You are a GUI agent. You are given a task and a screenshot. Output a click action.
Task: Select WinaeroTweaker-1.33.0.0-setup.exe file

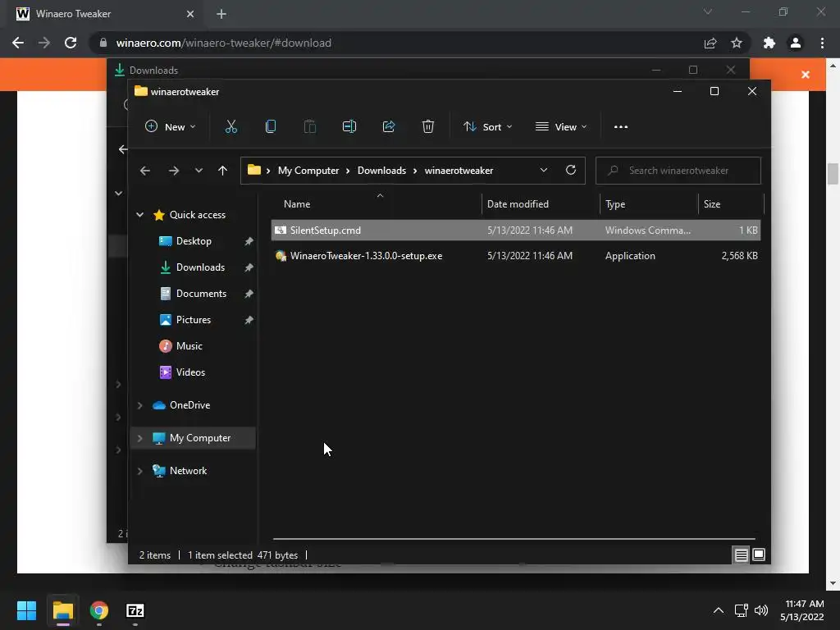516,256
